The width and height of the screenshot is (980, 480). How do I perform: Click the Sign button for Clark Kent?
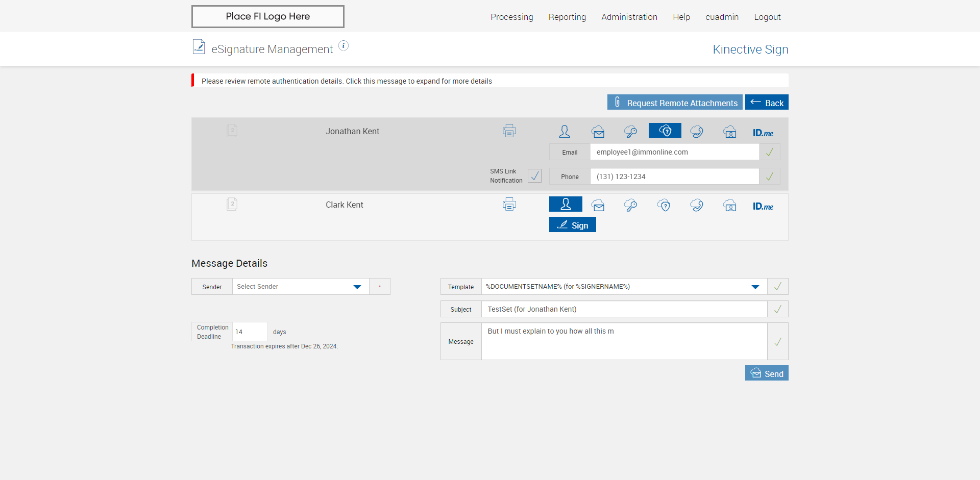(x=573, y=224)
